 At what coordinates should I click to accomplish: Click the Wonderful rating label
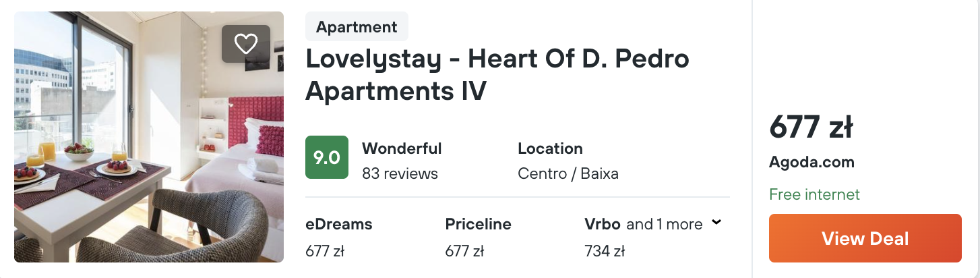coord(402,148)
